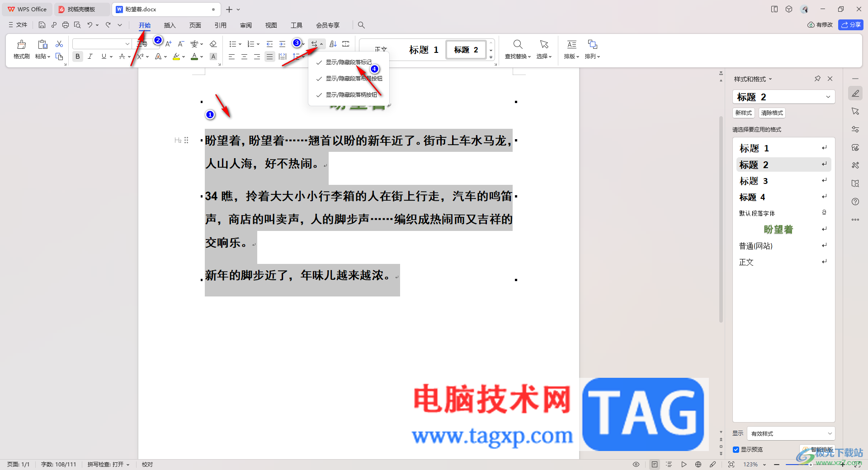The image size is (868, 470).
Task: Open Print Preview icon in quick toolbar
Action: click(x=77, y=25)
